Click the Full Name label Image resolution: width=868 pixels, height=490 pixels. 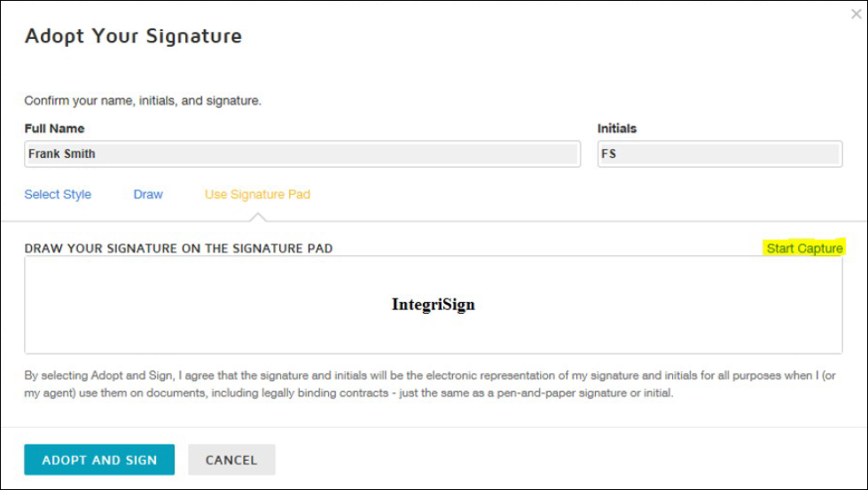(54, 128)
